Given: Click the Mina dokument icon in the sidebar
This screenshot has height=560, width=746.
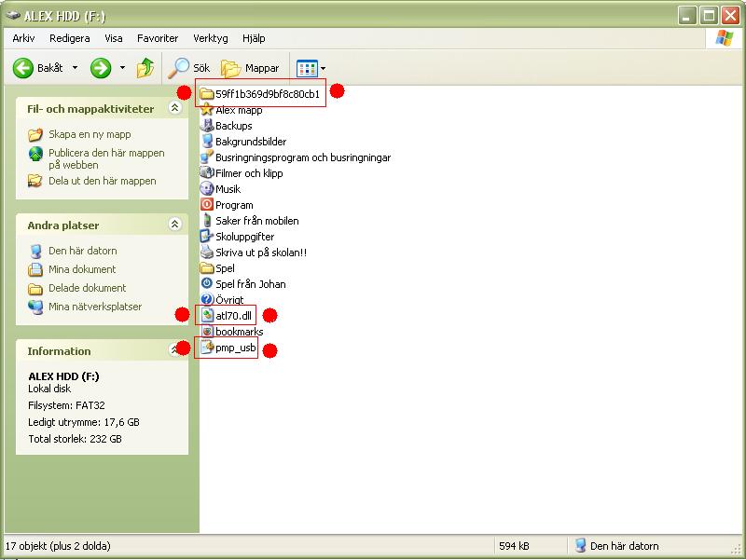Looking at the screenshot, I should [x=35, y=269].
